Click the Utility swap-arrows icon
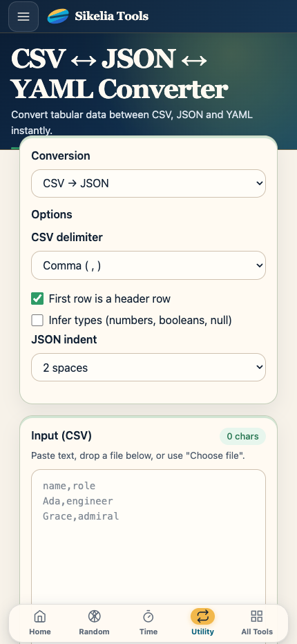Viewport: 297px width, 644px height. click(202, 616)
